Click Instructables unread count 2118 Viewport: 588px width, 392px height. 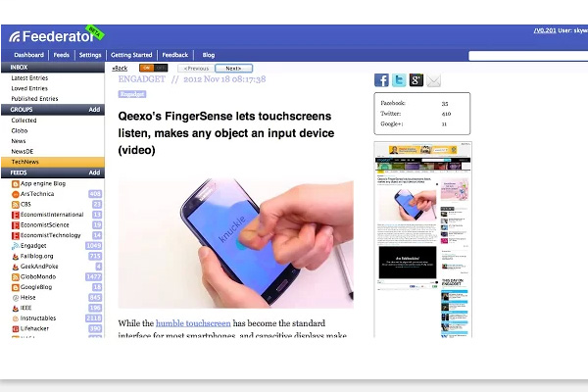tap(94, 318)
